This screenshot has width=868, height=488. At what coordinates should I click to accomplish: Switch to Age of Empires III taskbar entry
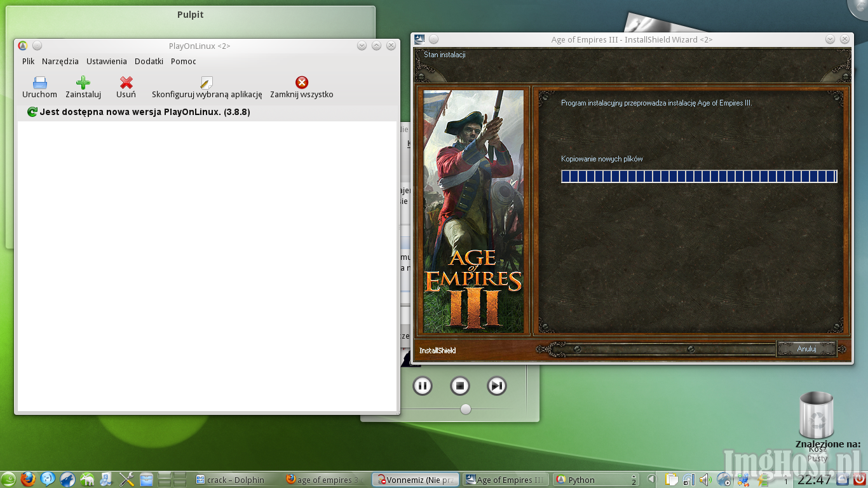click(505, 480)
